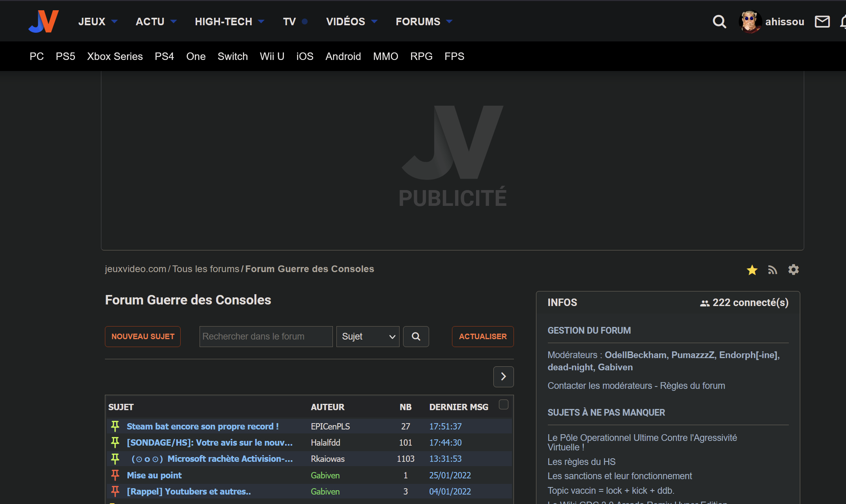Open the Sujet search type dropdown
Screen dimensions: 846x504
tap(368, 336)
